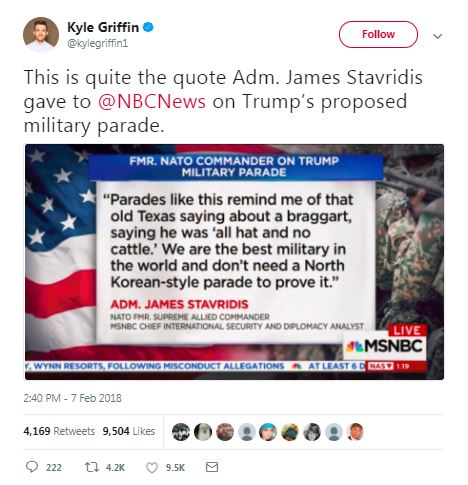468x485 pixels.
Task: Click the blue verified badge
Action: (x=148, y=27)
